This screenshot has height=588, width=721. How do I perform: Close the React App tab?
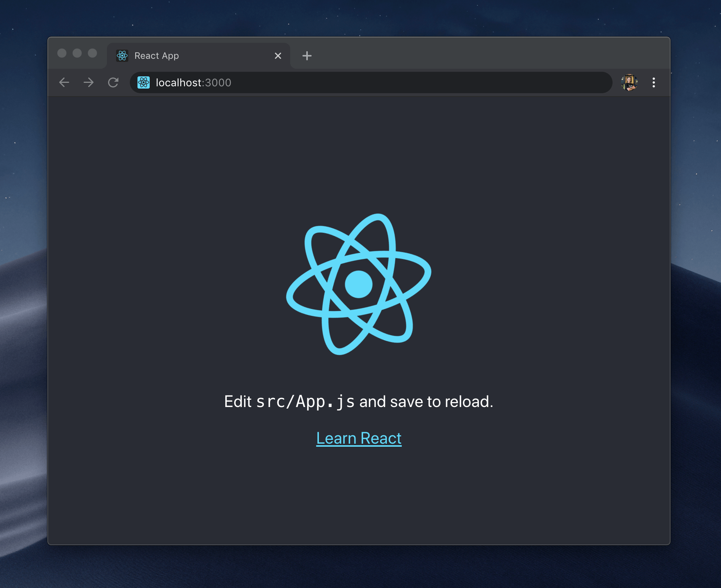278,56
